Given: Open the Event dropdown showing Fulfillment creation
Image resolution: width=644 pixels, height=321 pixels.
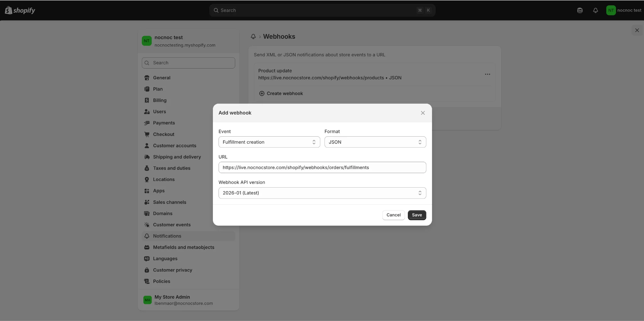Looking at the screenshot, I should tap(269, 142).
